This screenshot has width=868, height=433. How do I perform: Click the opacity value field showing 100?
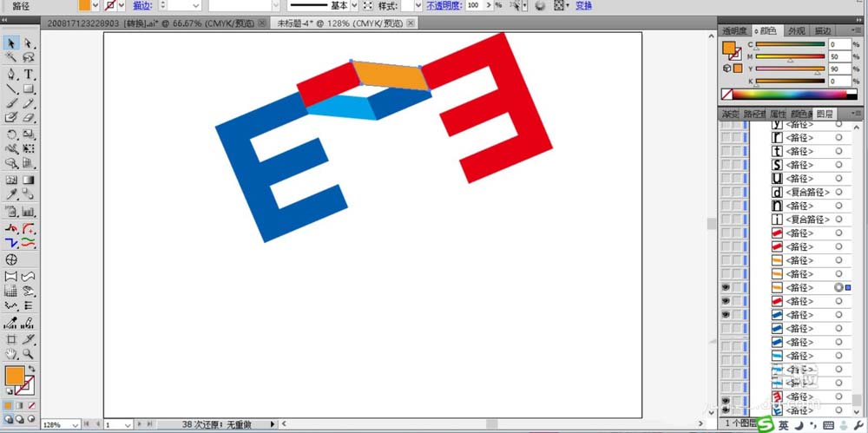[x=476, y=5]
